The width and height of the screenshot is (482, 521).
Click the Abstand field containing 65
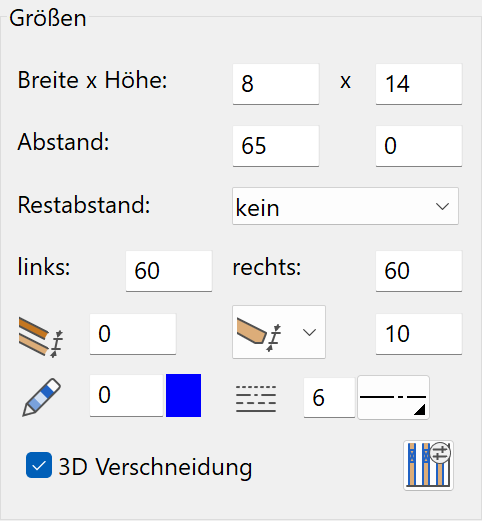276,146
